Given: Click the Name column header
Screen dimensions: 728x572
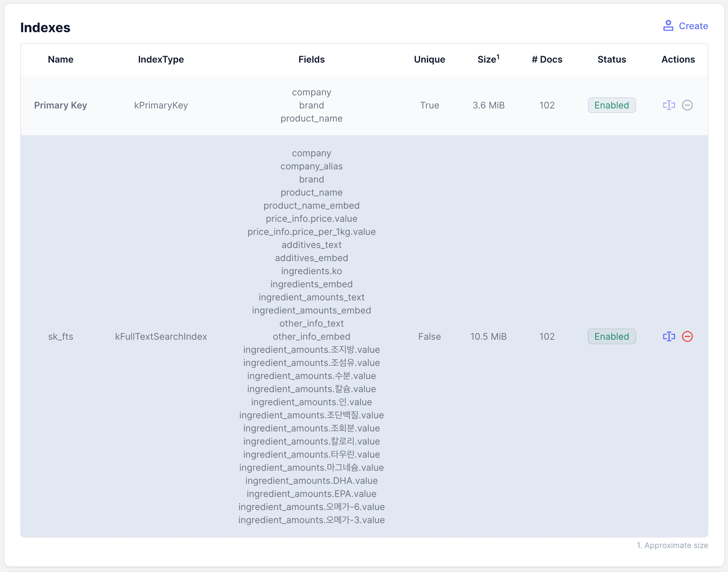Looking at the screenshot, I should pyautogui.click(x=60, y=59).
